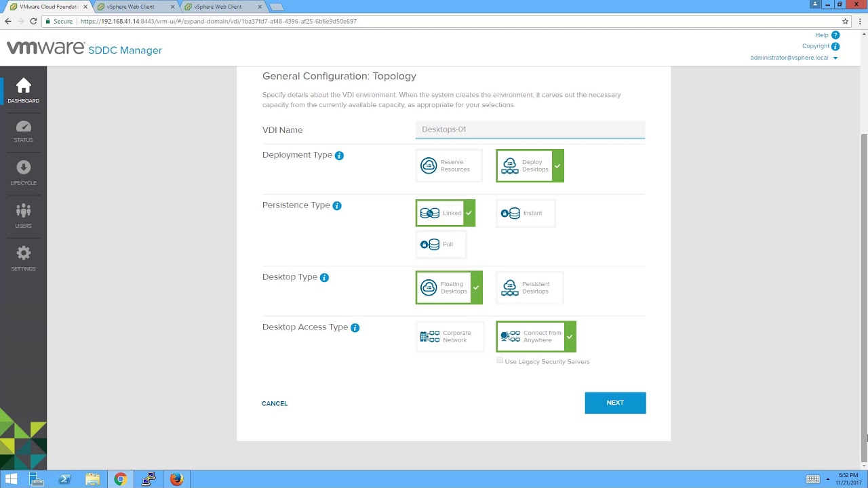The image size is (868, 488).
Task: Click the taskbar clock showing 6:52 PM
Action: 848,479
